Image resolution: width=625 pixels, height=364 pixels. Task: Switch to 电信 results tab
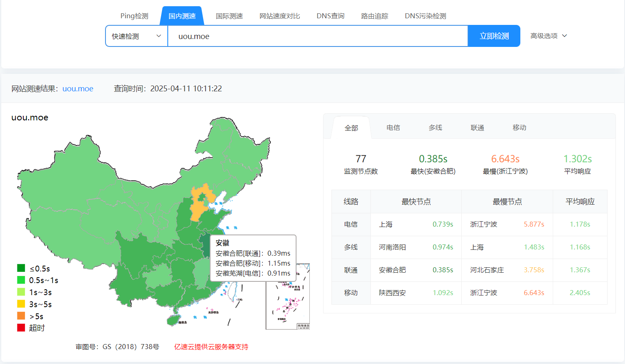pos(393,127)
